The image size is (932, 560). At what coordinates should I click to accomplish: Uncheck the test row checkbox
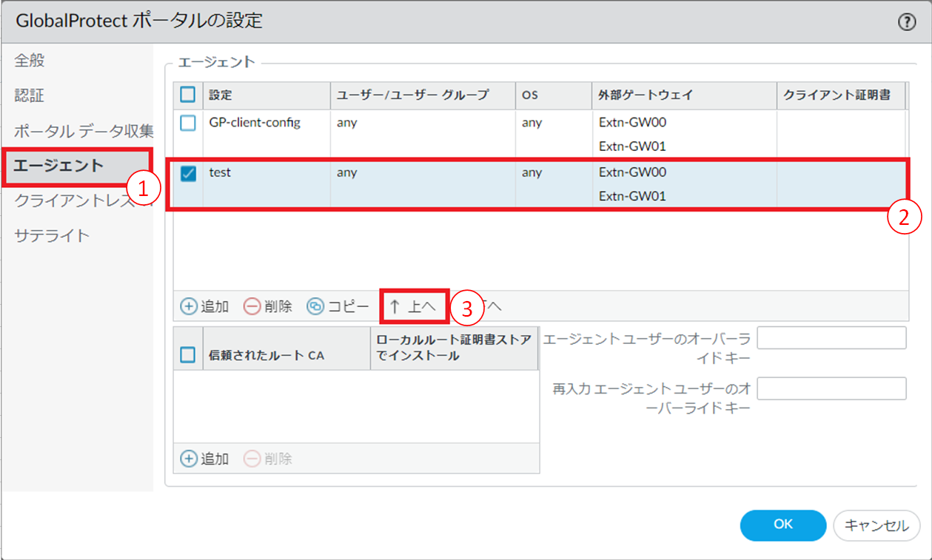tap(188, 173)
